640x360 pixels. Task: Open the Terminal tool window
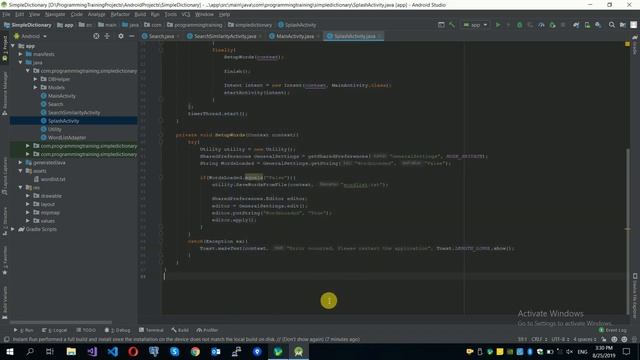(x=151, y=330)
